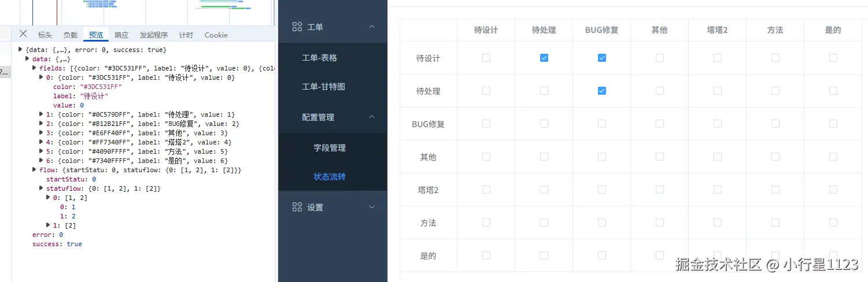Viewport: 868px width, 282px height.
Task: Check BUG修复 row's 其他 checkbox
Action: [659, 124]
